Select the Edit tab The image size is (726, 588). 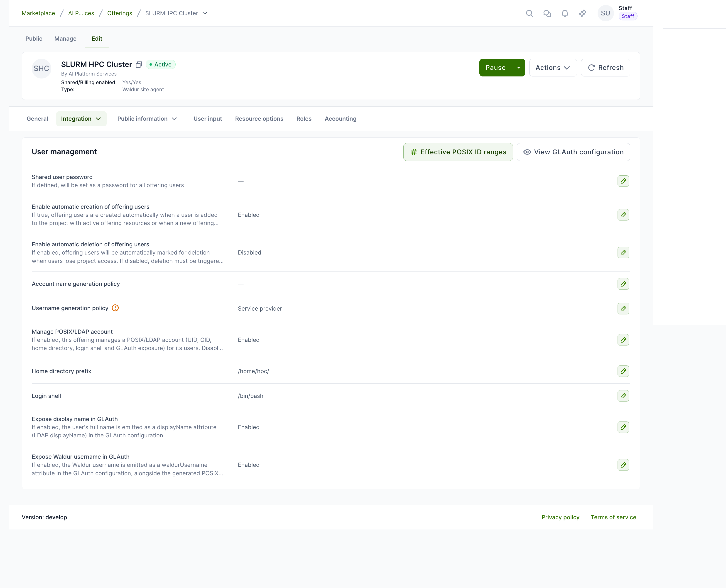pyautogui.click(x=97, y=39)
